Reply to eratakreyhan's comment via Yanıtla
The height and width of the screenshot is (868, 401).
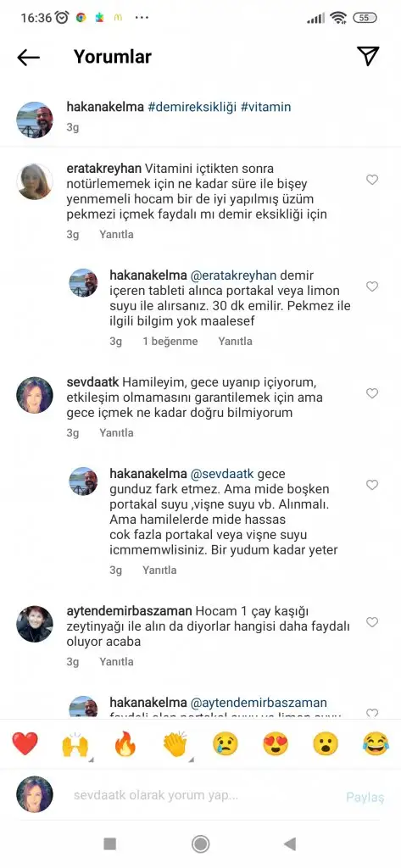click(x=116, y=234)
